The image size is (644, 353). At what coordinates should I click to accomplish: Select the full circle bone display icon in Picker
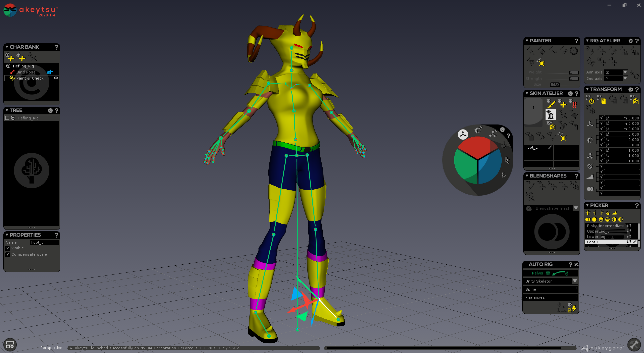594,219
